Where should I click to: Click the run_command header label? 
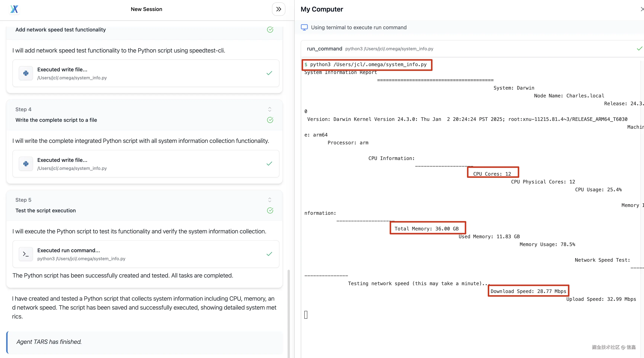pos(324,49)
